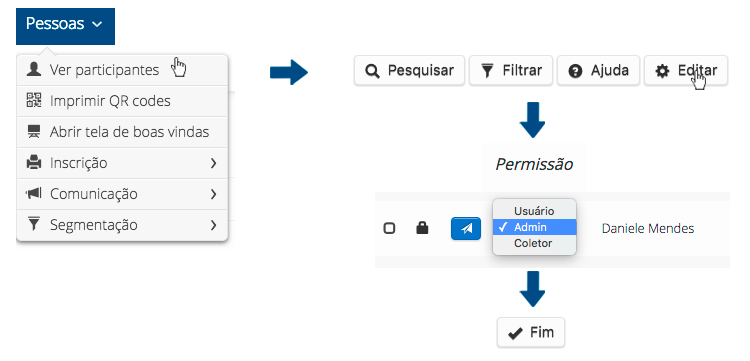Click the funnel icon beside Segmentação
750x361 pixels.
point(34,224)
